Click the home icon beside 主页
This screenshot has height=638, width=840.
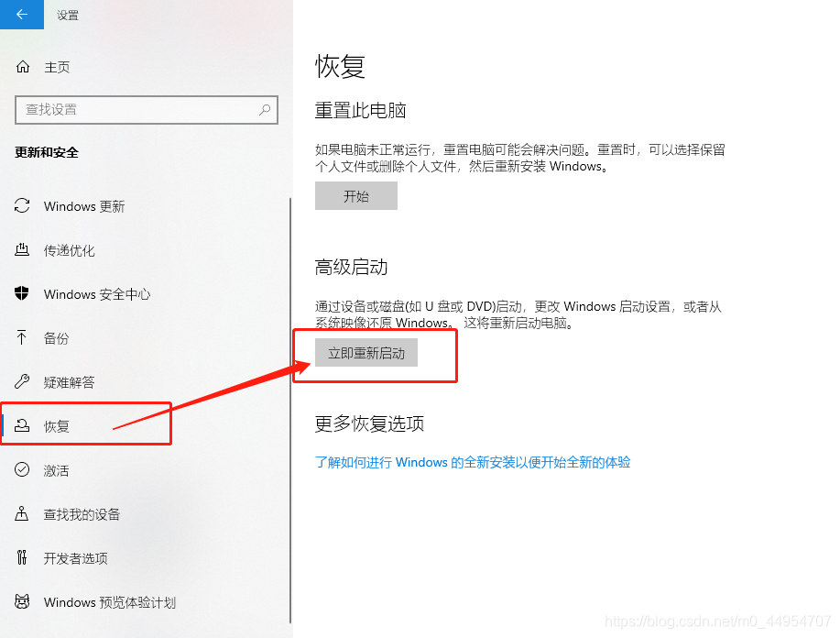pos(23,67)
